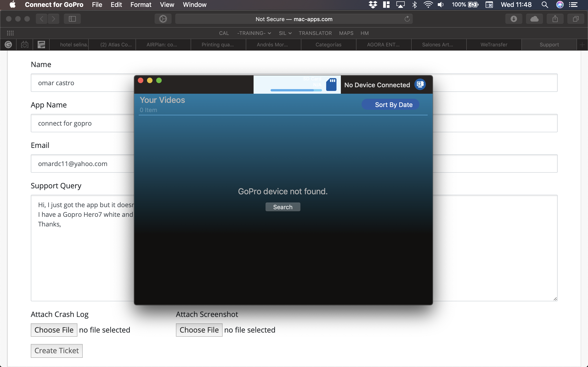Click the Safari address bar
The image size is (588, 367).
pos(294,19)
